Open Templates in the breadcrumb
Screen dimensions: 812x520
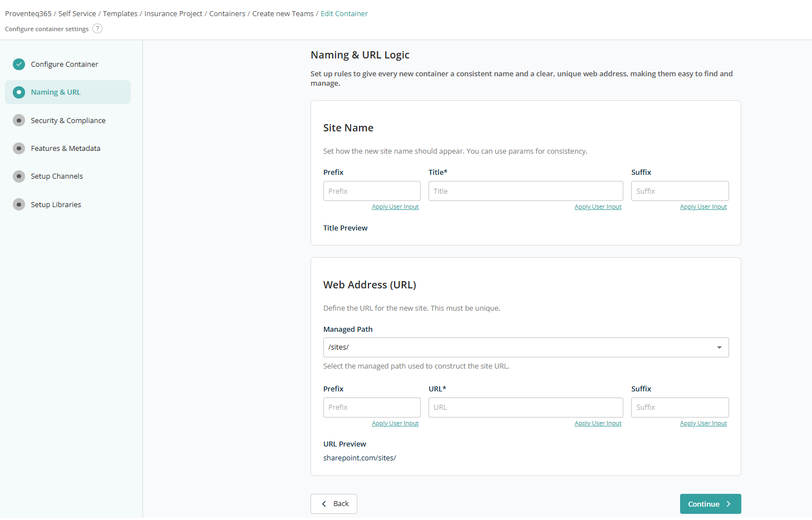pyautogui.click(x=120, y=13)
